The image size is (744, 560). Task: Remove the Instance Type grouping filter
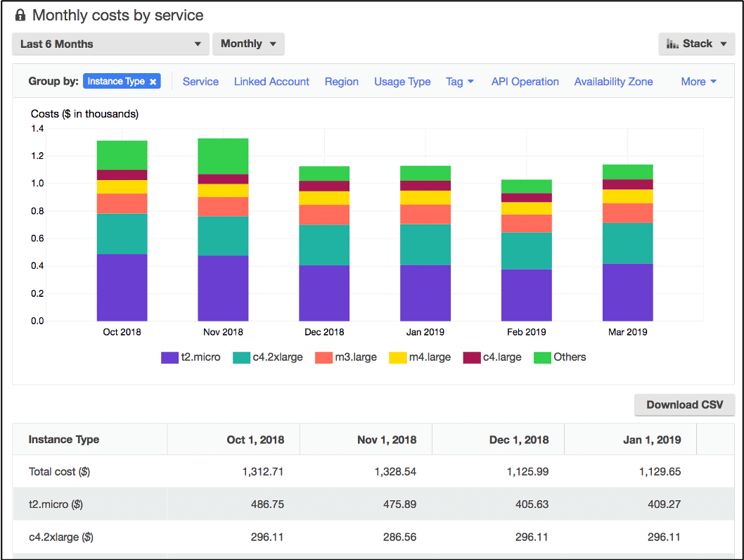(x=153, y=81)
